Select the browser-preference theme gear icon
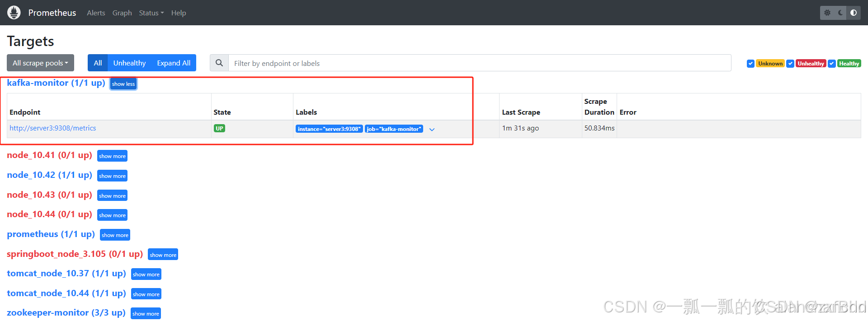Screen dimensions: 868x321 tap(827, 13)
